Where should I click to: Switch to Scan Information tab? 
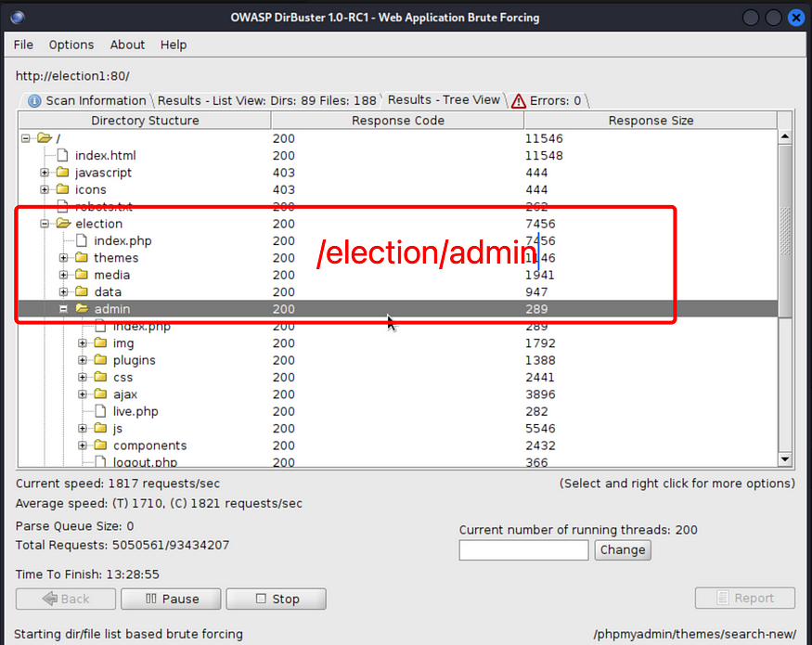pyautogui.click(x=86, y=100)
